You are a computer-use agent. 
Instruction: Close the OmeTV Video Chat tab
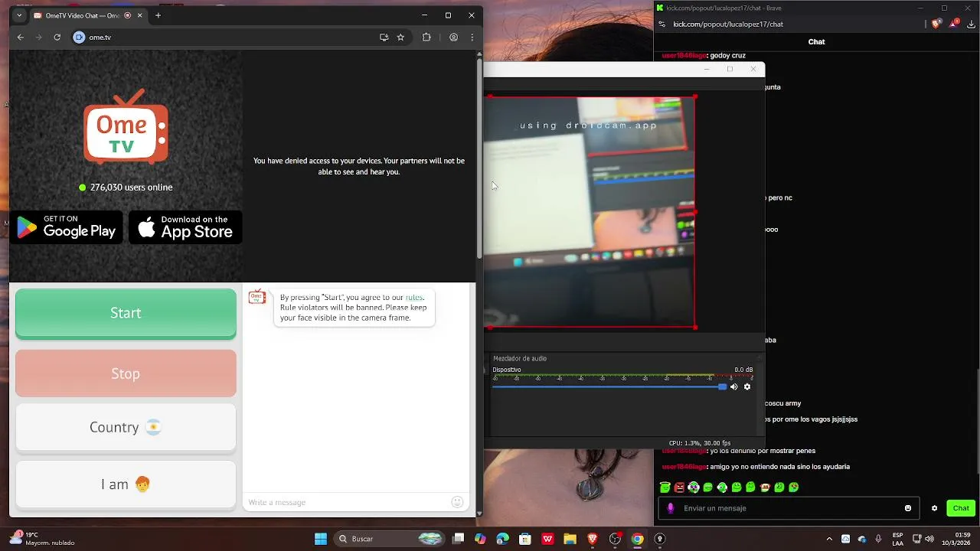tap(140, 15)
